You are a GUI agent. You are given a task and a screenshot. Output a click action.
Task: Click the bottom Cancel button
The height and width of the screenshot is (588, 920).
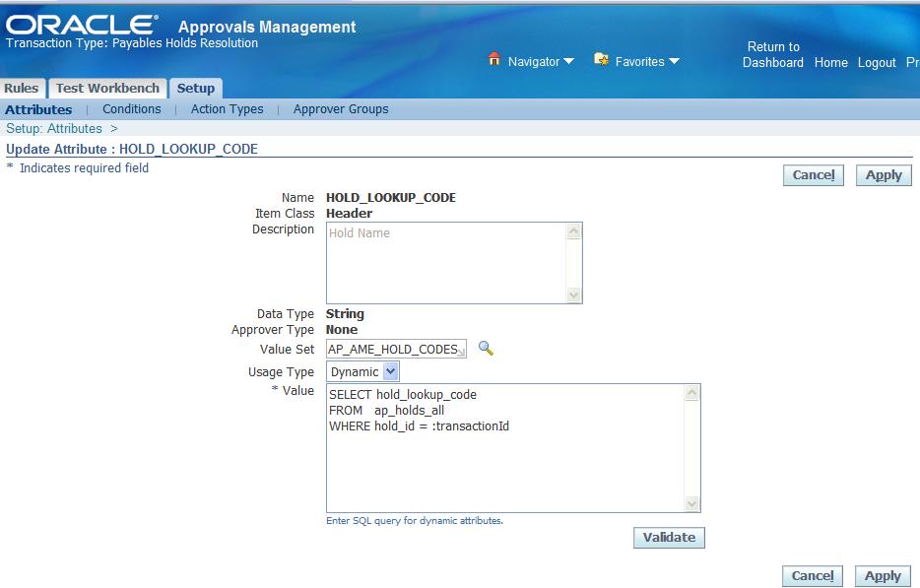coord(813,575)
